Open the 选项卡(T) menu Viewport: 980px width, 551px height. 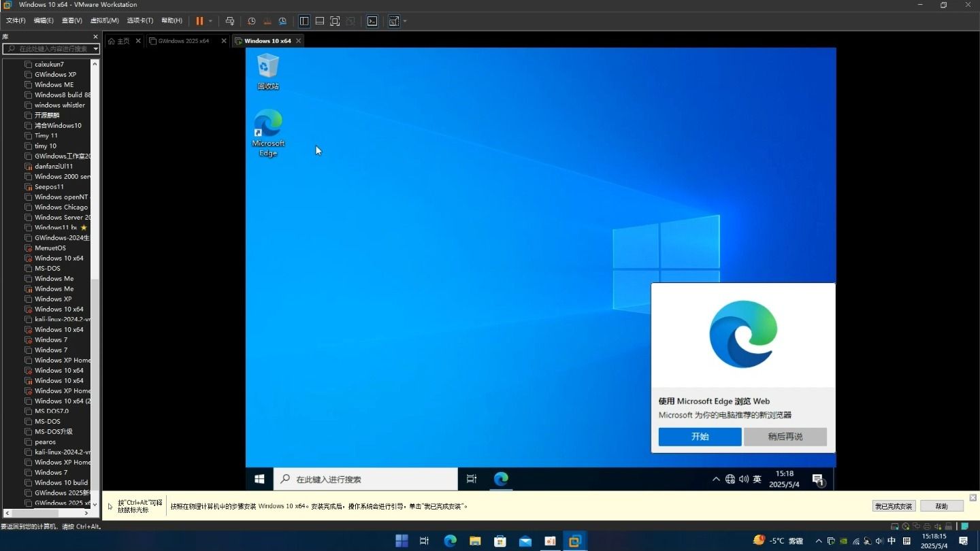coord(140,21)
